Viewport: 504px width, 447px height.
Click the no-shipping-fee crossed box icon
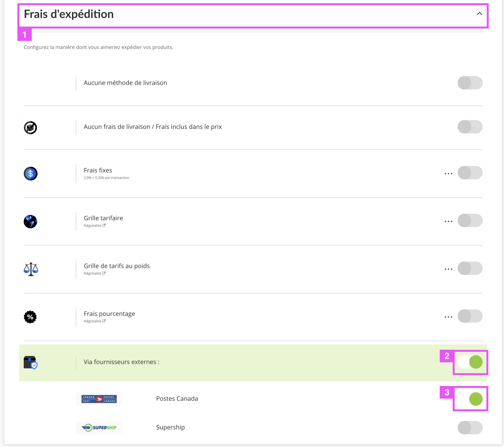coord(30,128)
